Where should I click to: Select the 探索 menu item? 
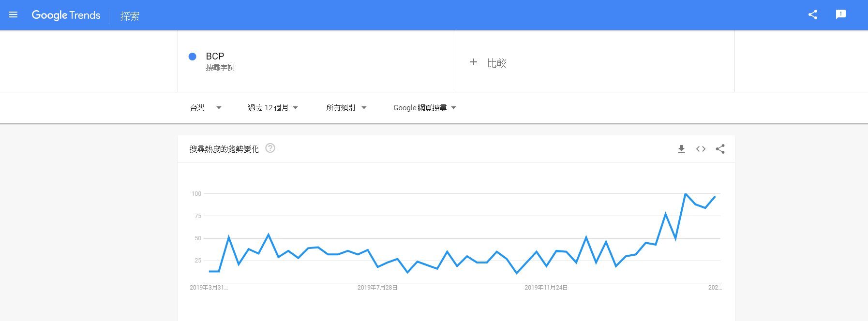click(x=129, y=16)
